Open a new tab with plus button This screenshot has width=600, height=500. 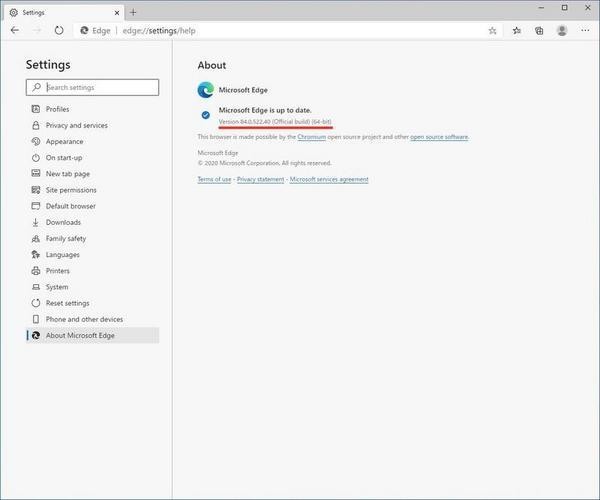pyautogui.click(x=133, y=12)
